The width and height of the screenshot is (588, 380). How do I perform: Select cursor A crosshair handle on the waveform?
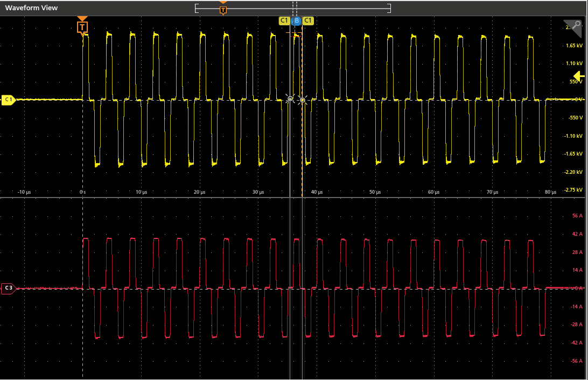point(291,98)
